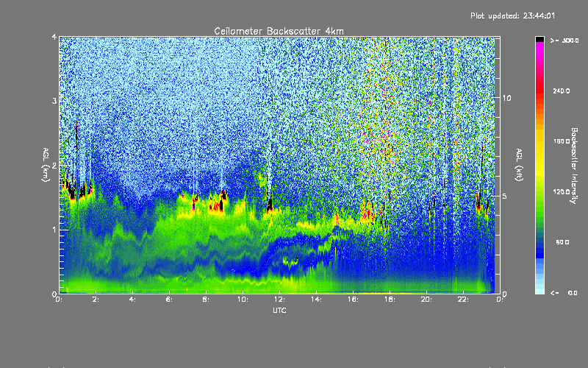Click the '22:' UTC hour tick label

click(x=463, y=300)
